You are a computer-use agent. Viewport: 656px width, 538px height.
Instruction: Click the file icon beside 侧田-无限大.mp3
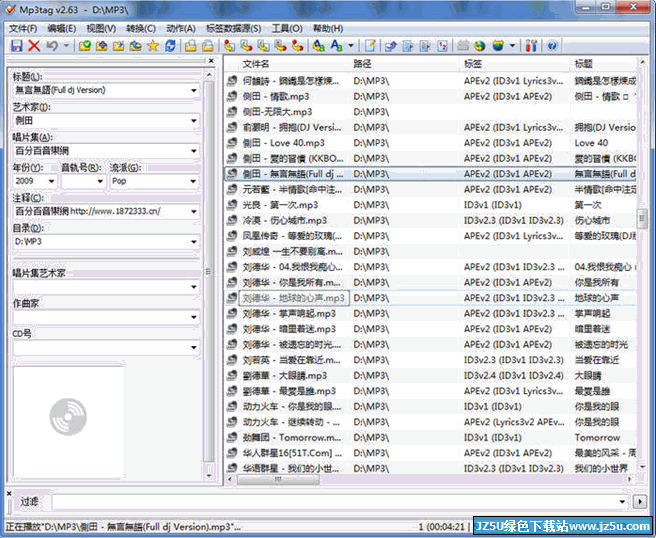click(x=232, y=112)
